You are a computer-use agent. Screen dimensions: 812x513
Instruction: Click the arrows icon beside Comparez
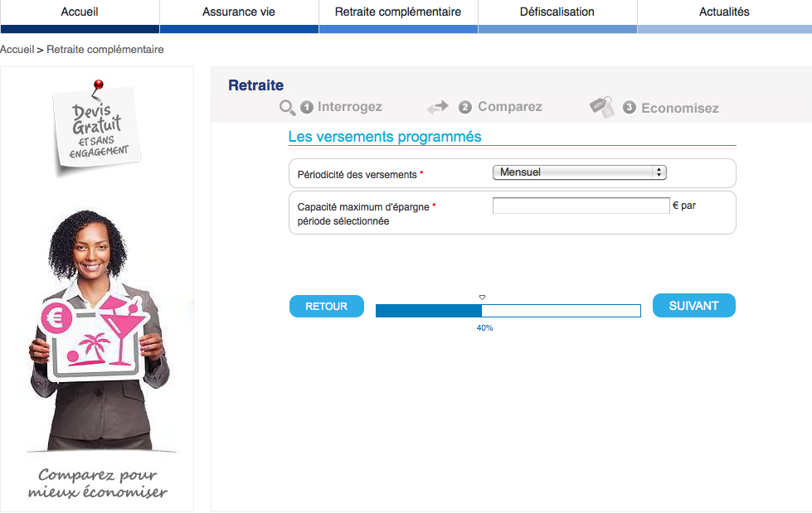point(438,107)
